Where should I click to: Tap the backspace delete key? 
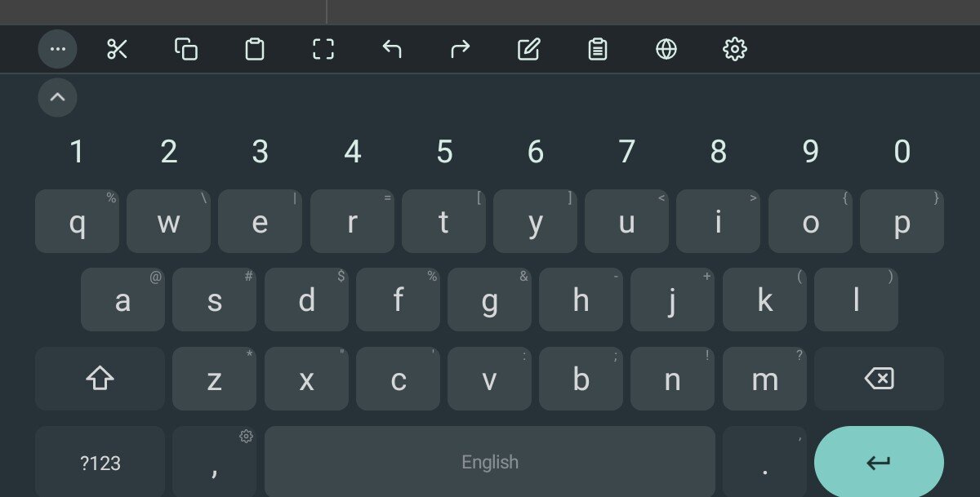[879, 379]
